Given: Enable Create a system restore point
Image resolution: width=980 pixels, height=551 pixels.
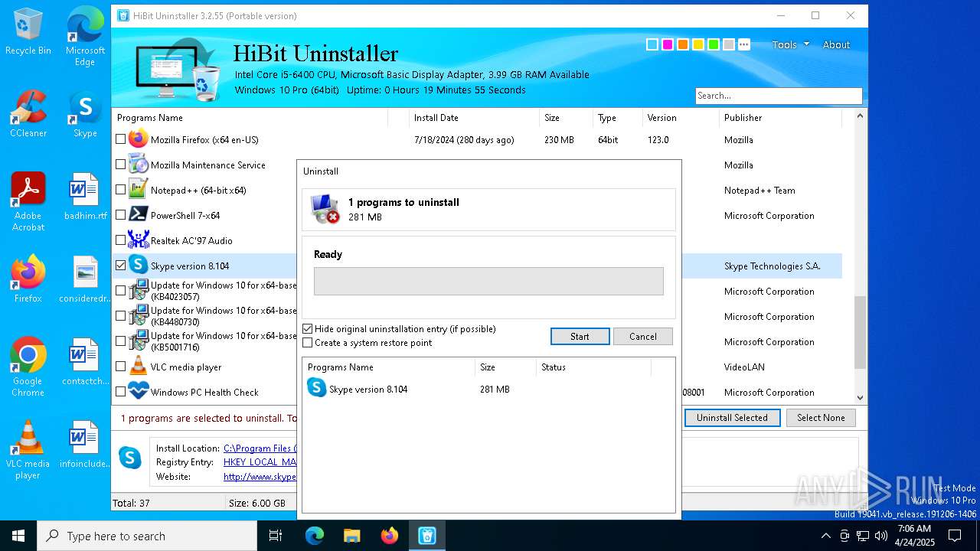Looking at the screenshot, I should 308,343.
